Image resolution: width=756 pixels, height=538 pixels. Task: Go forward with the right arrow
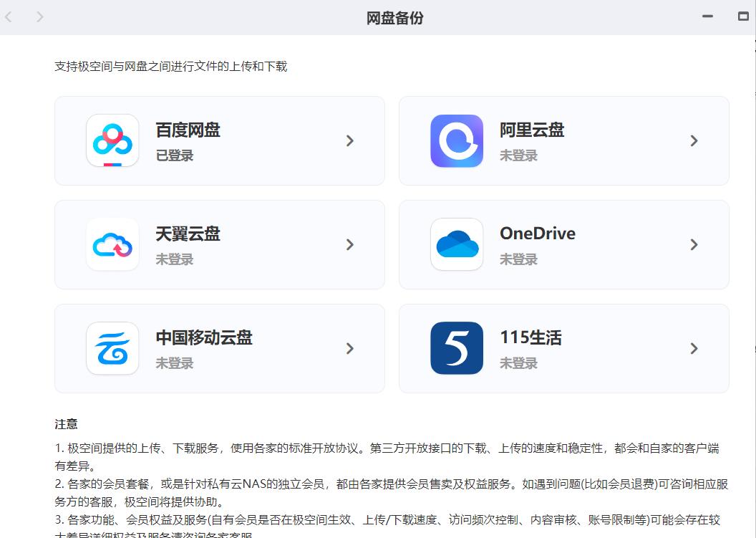[40, 17]
